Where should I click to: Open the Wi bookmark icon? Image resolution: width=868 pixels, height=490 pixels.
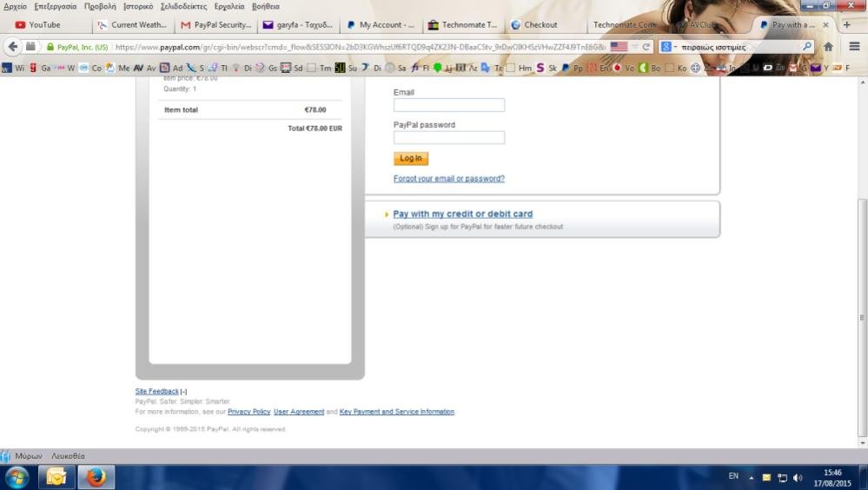7,68
